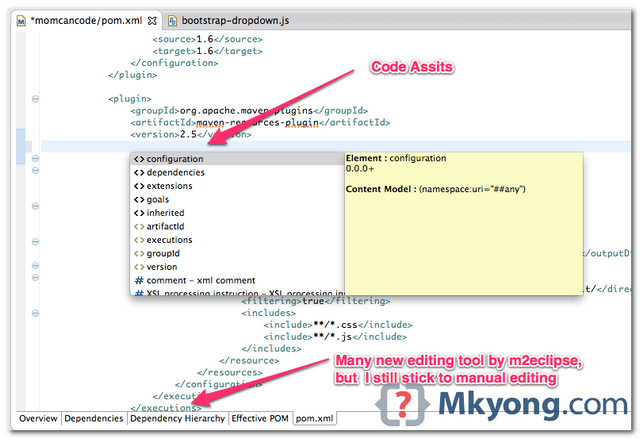
Task: Choose 'version' from the code assist list
Action: (x=237, y=266)
